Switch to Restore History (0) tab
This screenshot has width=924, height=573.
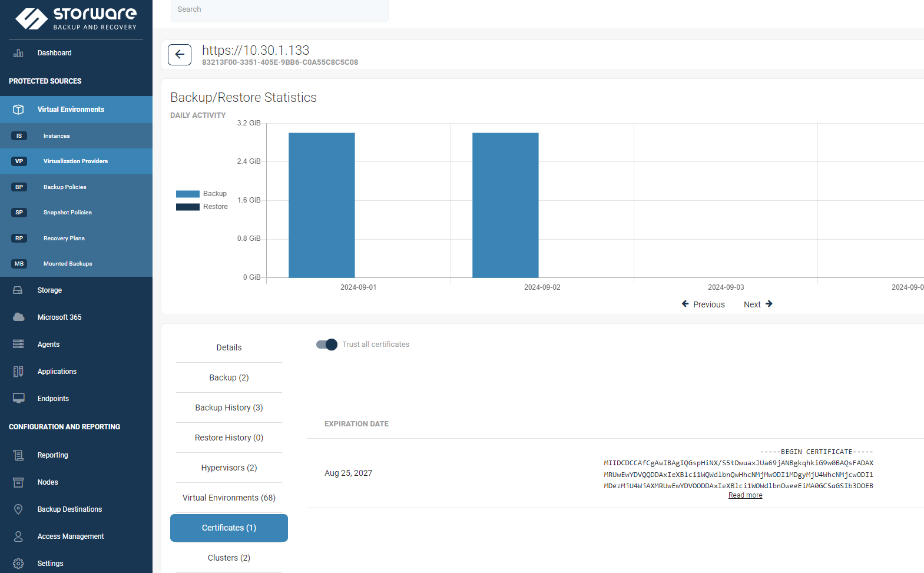[x=229, y=438]
